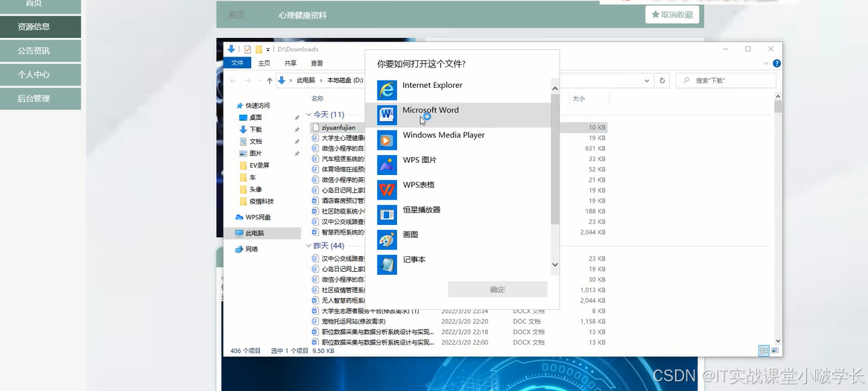Collapse the 昨天 (44) file group
The height and width of the screenshot is (391, 868).
coord(309,246)
